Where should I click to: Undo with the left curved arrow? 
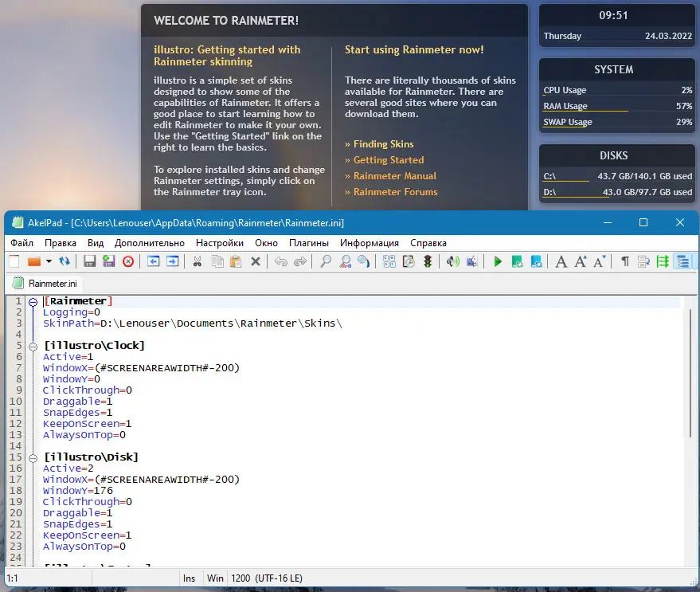click(x=281, y=261)
